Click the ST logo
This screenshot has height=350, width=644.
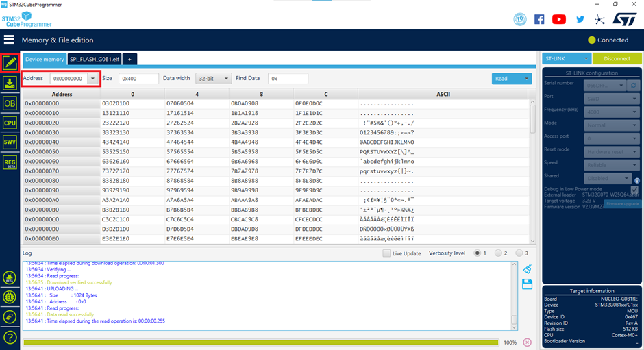click(x=625, y=19)
